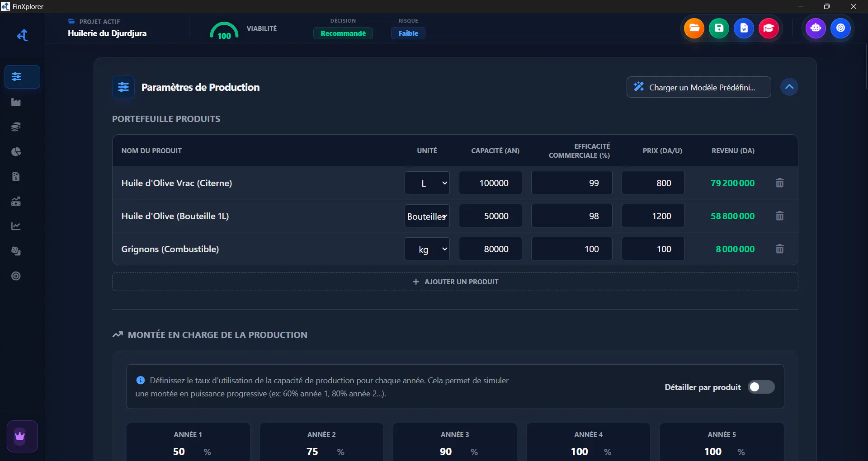This screenshot has width=868, height=461.
Task: Click the Recommandé decision badge
Action: tap(343, 33)
